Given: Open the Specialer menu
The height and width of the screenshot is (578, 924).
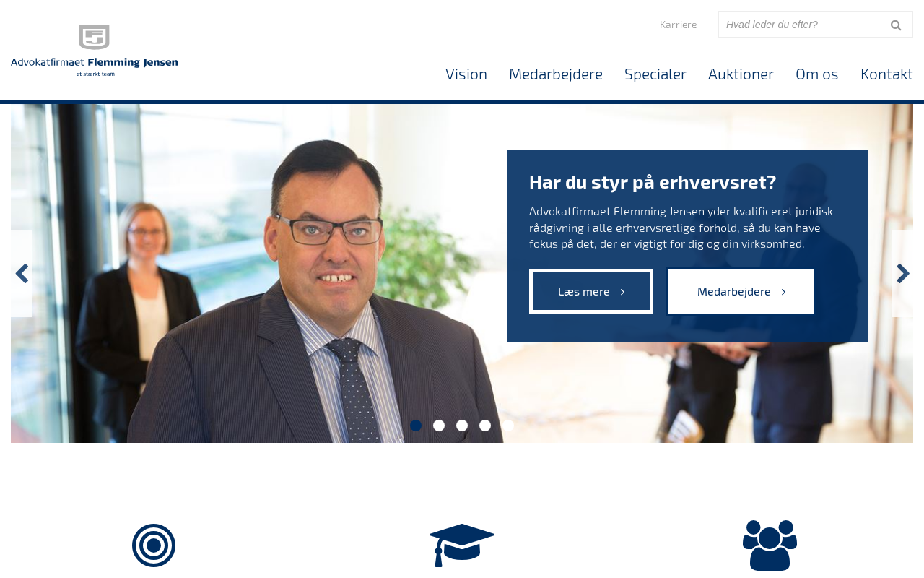Looking at the screenshot, I should point(655,74).
